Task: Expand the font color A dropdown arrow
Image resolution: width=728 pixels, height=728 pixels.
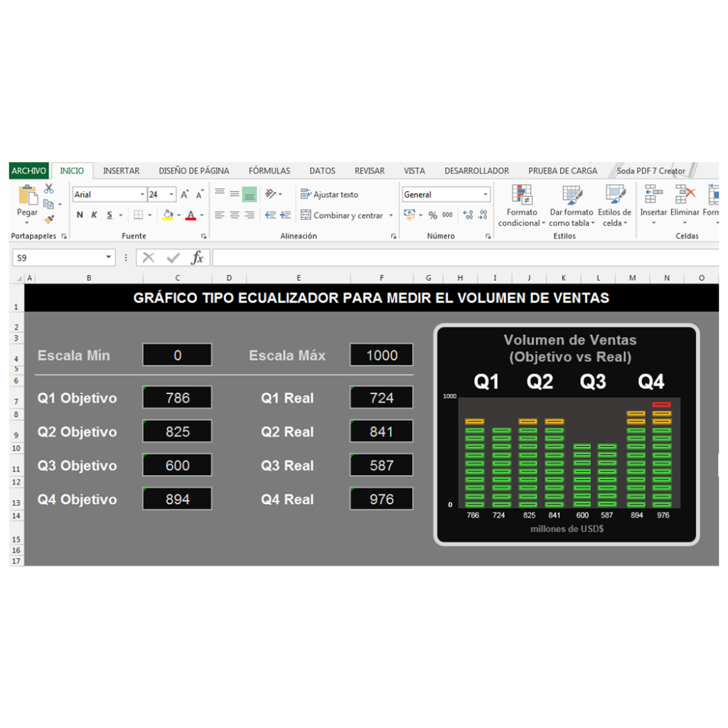Action: (x=202, y=215)
